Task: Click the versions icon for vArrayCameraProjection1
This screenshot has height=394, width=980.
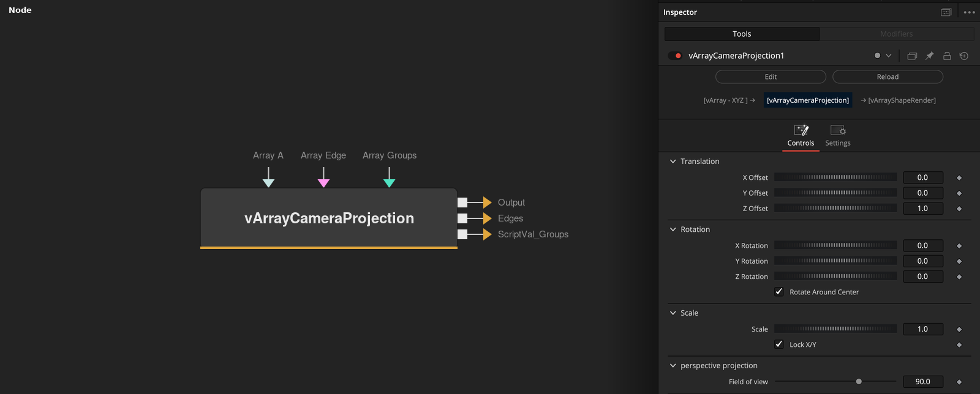Action: [912, 56]
